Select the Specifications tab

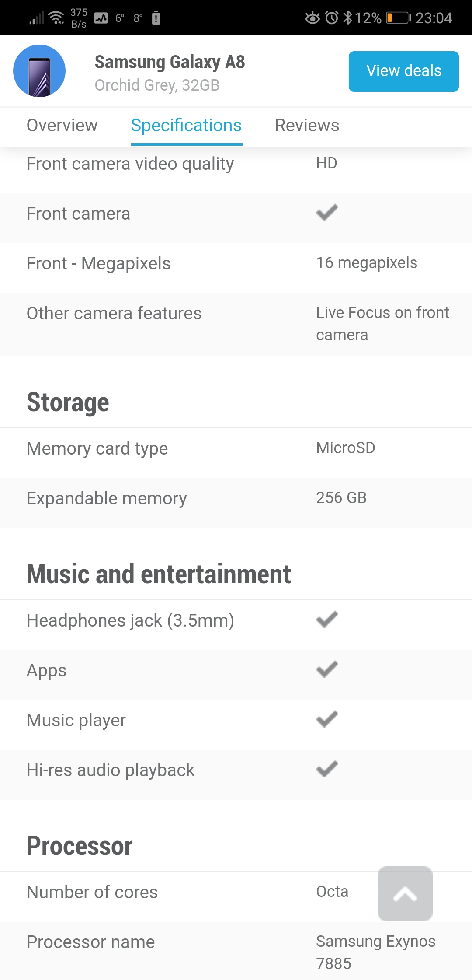187,126
